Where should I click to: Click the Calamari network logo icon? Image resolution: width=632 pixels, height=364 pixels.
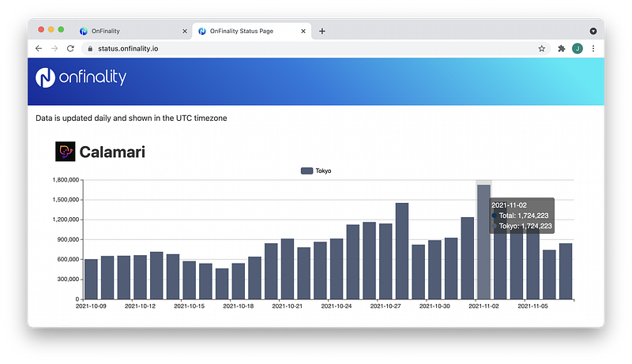point(66,152)
